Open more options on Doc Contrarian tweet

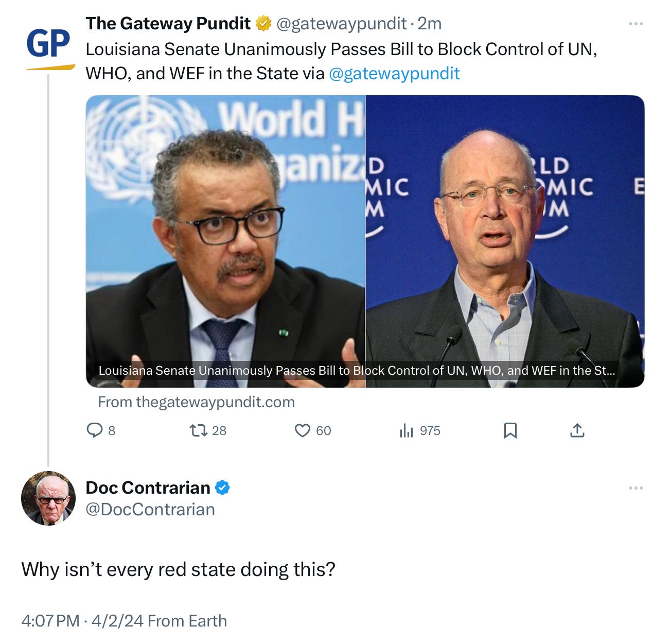pyautogui.click(x=636, y=488)
